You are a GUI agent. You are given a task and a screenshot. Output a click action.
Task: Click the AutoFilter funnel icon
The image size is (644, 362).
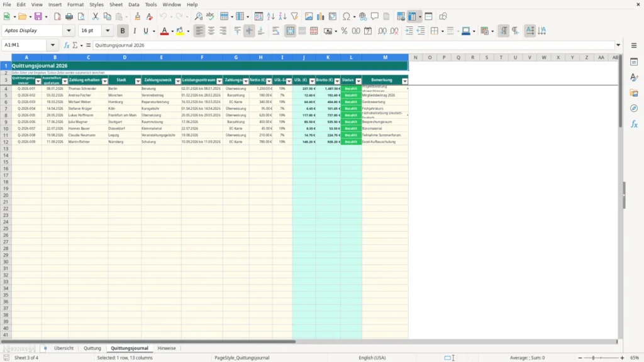[294, 16]
